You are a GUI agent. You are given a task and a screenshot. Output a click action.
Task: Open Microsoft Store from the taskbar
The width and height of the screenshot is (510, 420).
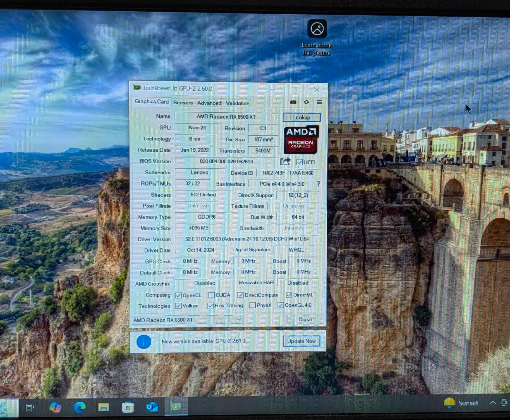(x=128, y=407)
